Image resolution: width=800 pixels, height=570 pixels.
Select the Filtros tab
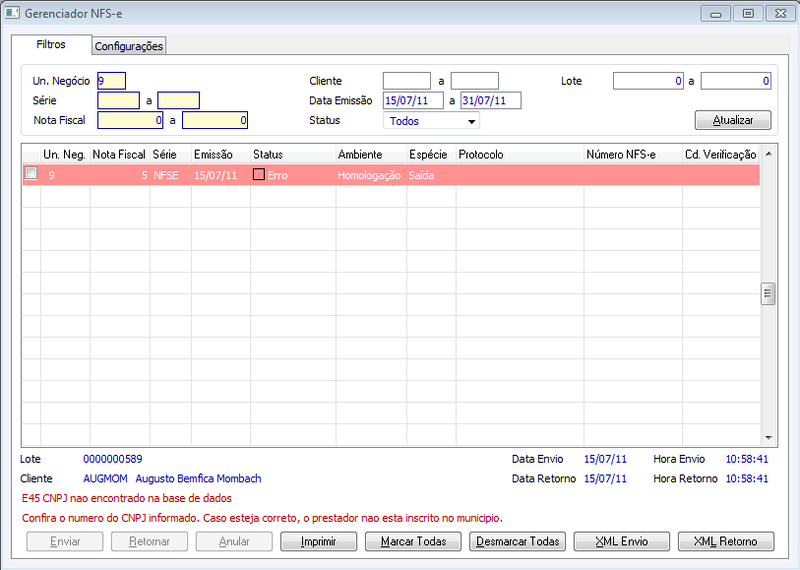[51, 44]
